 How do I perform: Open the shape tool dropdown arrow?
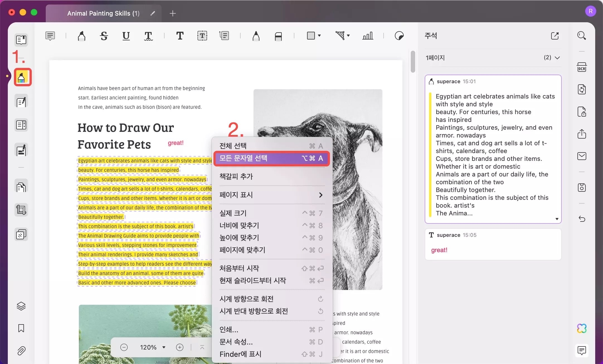[319, 36]
